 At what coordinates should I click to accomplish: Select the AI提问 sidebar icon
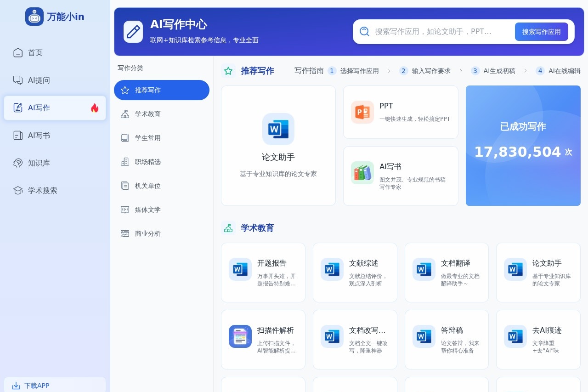(x=17, y=80)
